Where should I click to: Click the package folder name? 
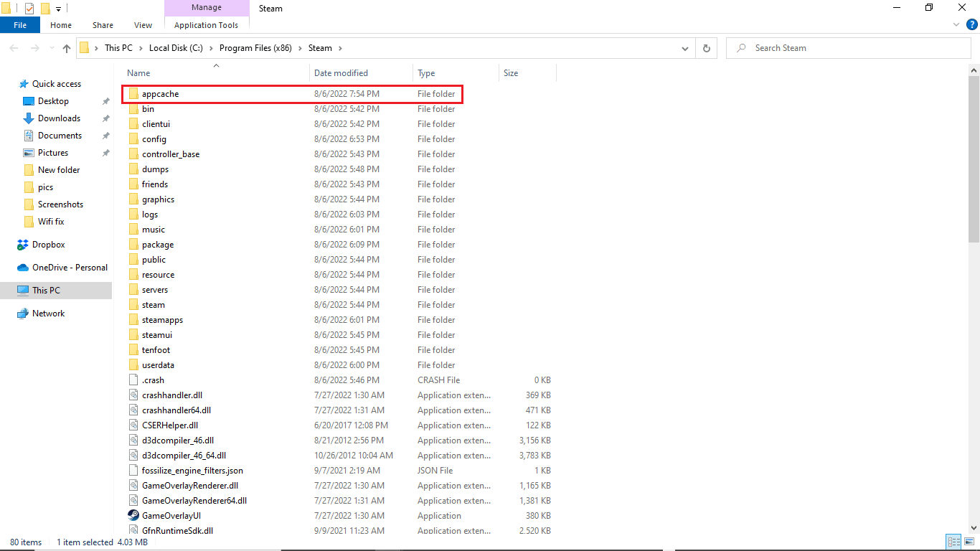158,245
